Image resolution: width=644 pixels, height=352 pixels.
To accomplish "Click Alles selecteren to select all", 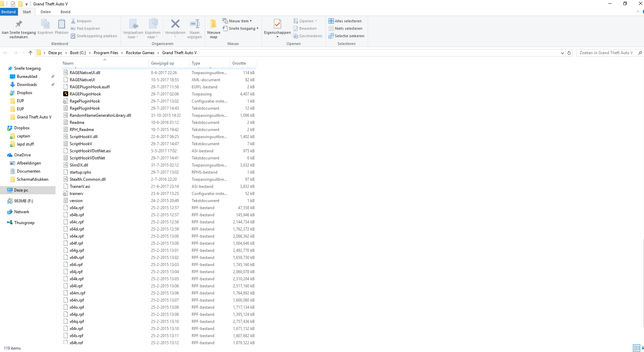I will [345, 21].
